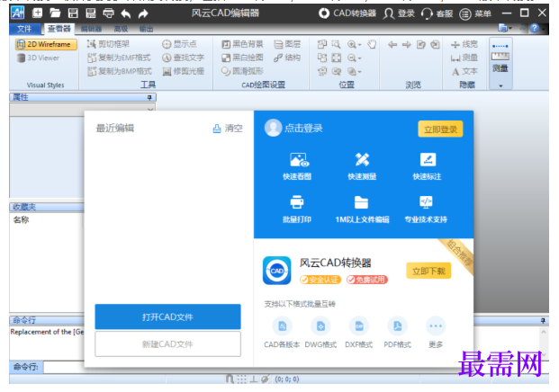Click the CAD各版本 format icon
The width and height of the screenshot is (559, 392).
click(x=282, y=325)
